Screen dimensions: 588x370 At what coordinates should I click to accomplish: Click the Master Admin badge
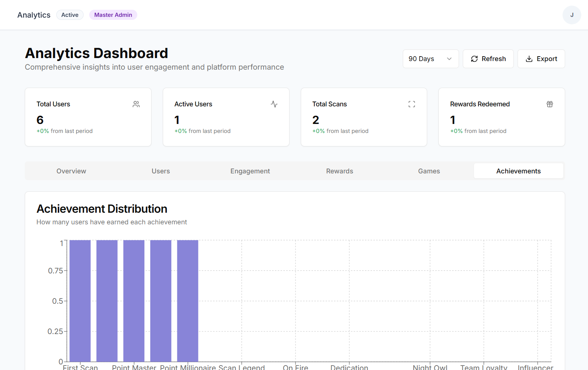pos(113,15)
